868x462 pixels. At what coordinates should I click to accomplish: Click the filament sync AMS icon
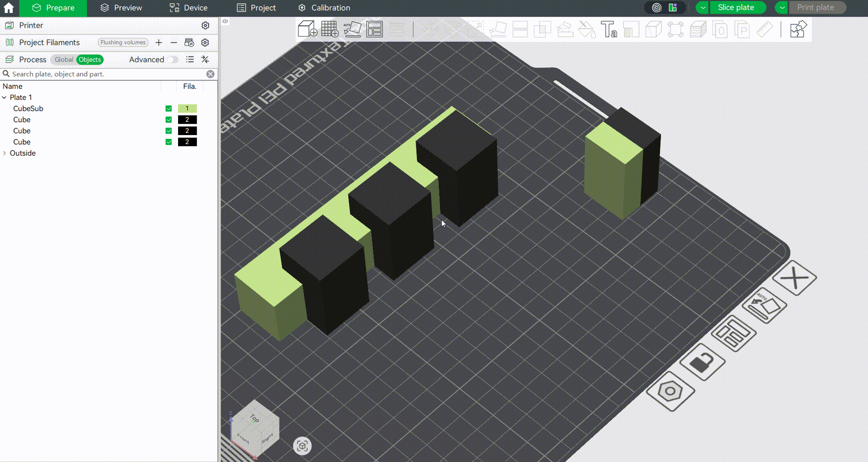point(189,43)
